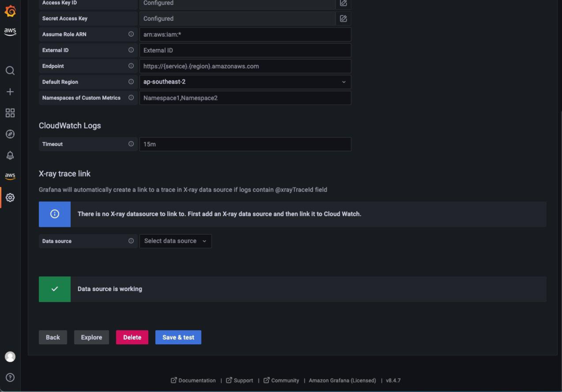Open the Configuration gear menu
The height and width of the screenshot is (392, 562).
[x=10, y=197]
